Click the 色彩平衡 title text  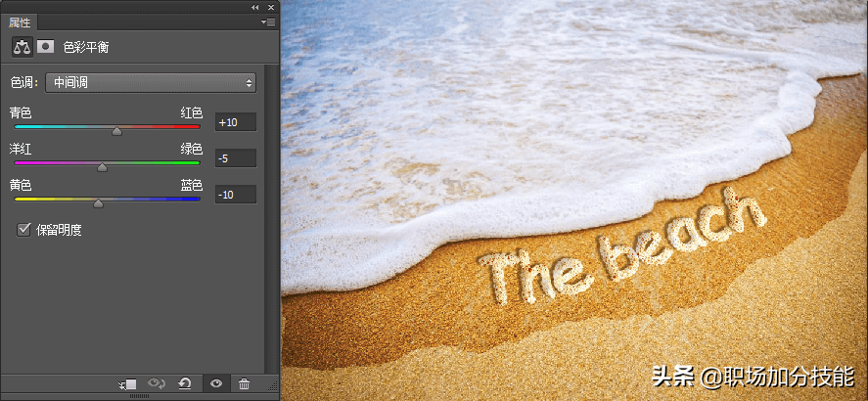click(x=86, y=48)
